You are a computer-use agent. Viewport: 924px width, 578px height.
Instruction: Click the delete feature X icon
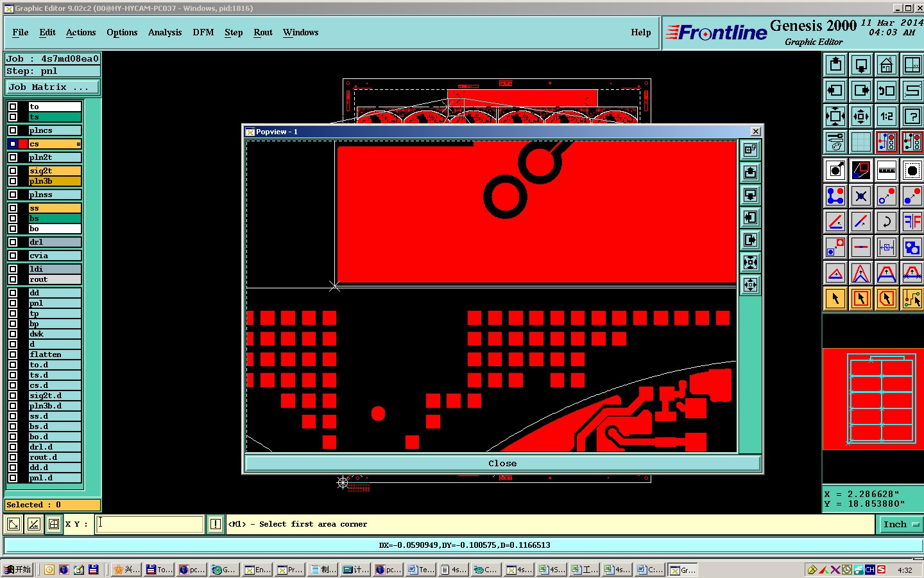[861, 196]
